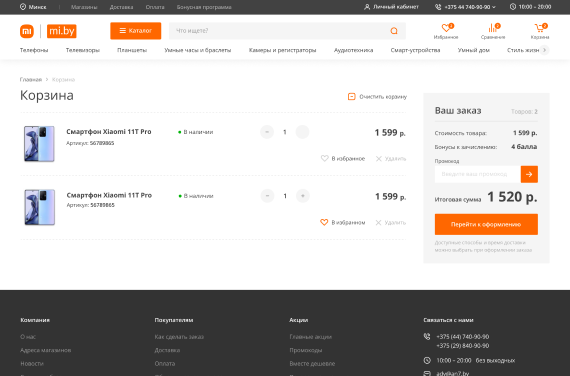Decrease quantity of the second Xiaomi 11T Pro
Screen dimensions: 570x376
pyautogui.click(x=267, y=196)
